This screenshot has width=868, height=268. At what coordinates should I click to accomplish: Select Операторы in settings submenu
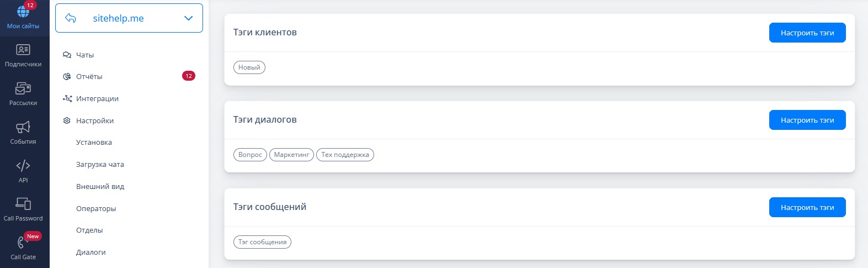[96, 208]
